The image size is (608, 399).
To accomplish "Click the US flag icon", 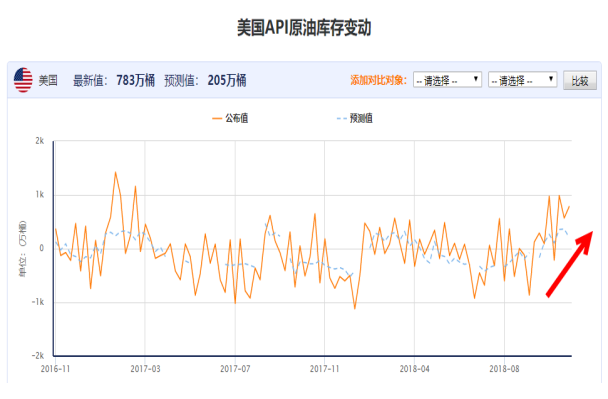I will (x=23, y=80).
